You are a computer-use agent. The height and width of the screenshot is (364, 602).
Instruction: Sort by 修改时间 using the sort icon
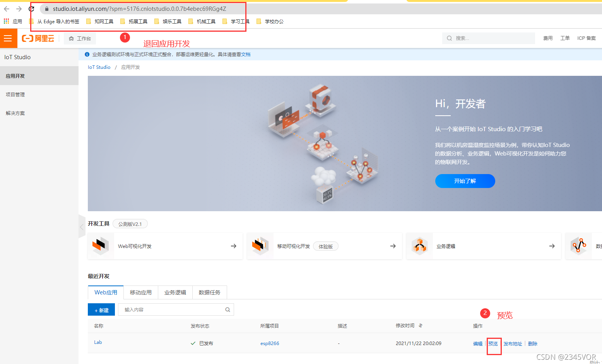(421, 326)
